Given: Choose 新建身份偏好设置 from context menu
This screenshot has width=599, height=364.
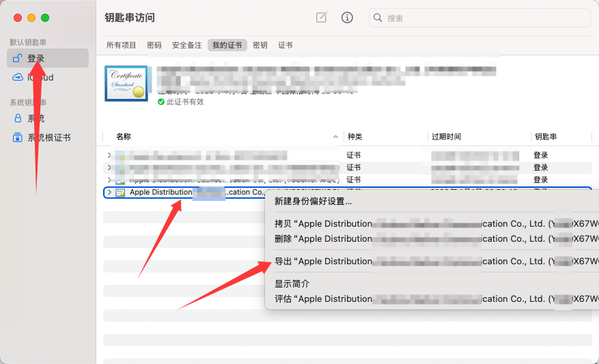Looking at the screenshot, I should [x=313, y=201].
